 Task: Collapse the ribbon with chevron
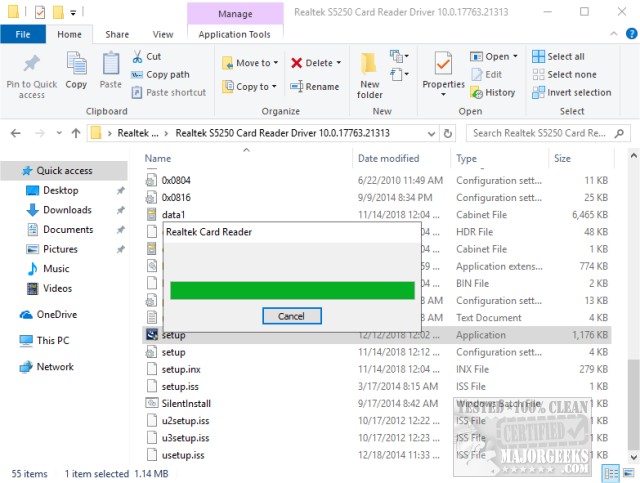(613, 34)
